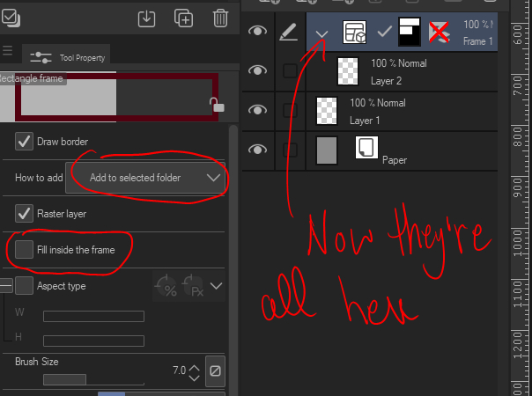Viewport: 532px width, 396px height.
Task: Click the Frame 1 folder icon
Action: tap(354, 33)
